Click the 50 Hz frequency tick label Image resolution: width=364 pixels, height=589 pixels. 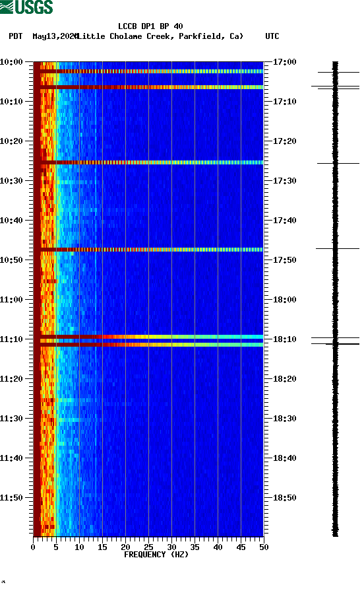(264, 547)
